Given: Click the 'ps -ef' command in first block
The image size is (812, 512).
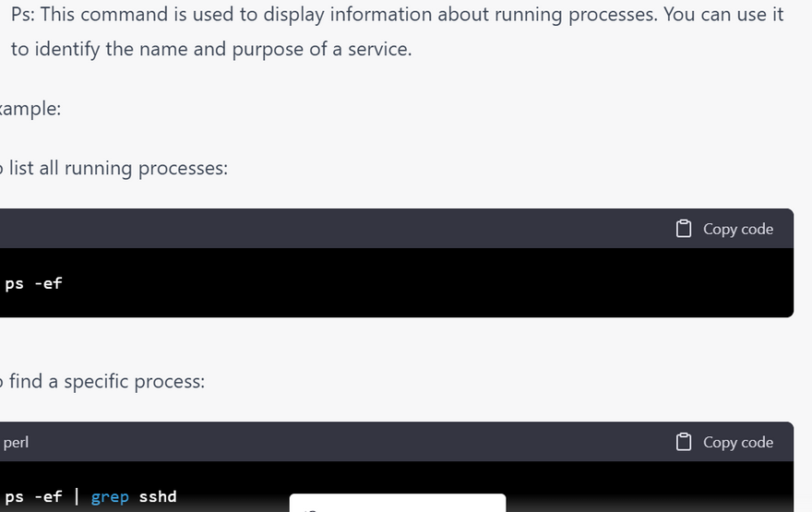Looking at the screenshot, I should click(33, 283).
